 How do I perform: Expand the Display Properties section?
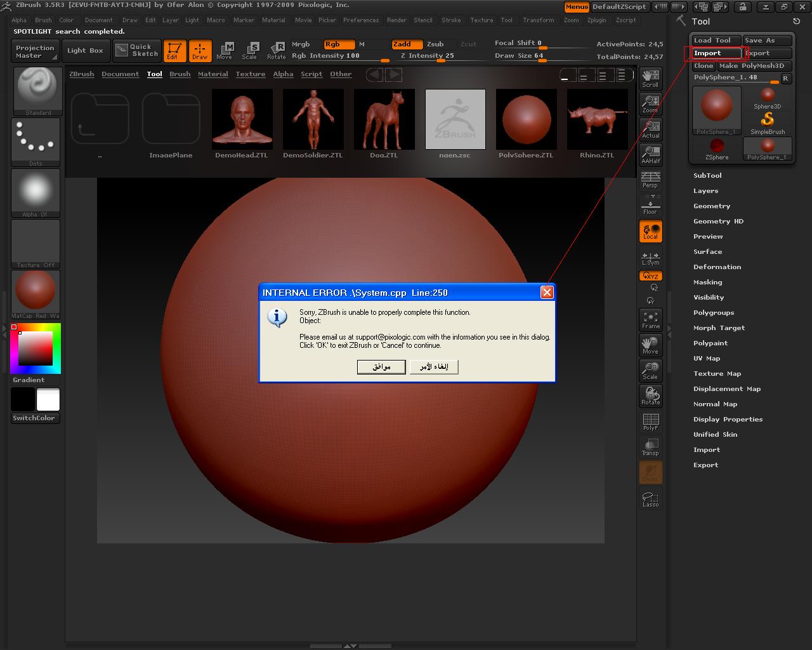click(728, 419)
